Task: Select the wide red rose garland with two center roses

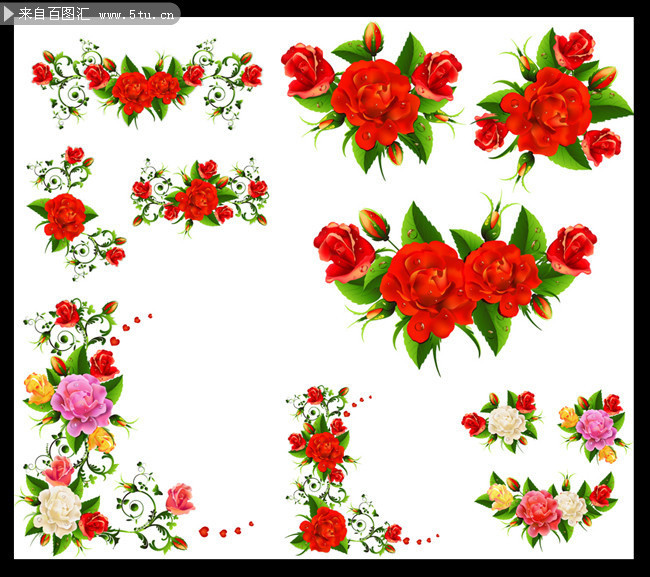Action: tap(147, 83)
